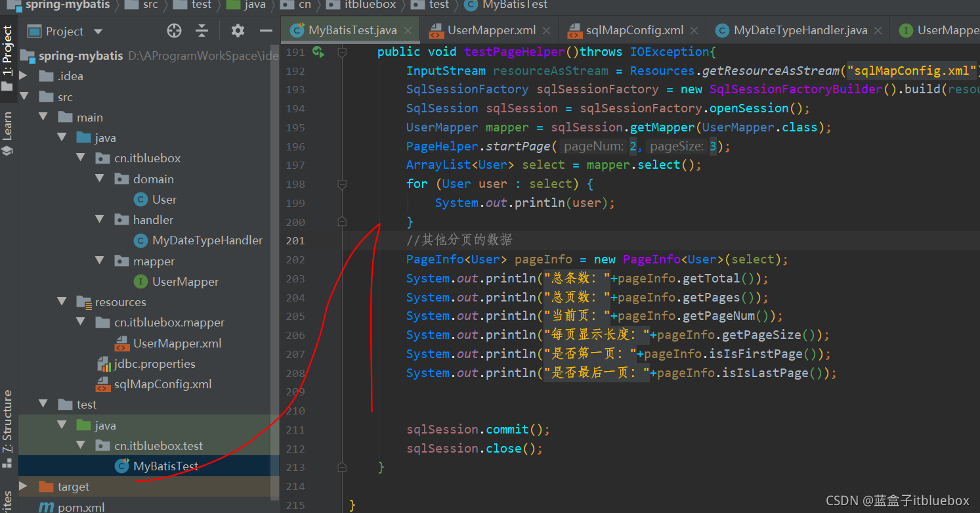The image size is (980, 513).
Task: Close the MyDateTypeHandler.java tab
Action: [879, 30]
